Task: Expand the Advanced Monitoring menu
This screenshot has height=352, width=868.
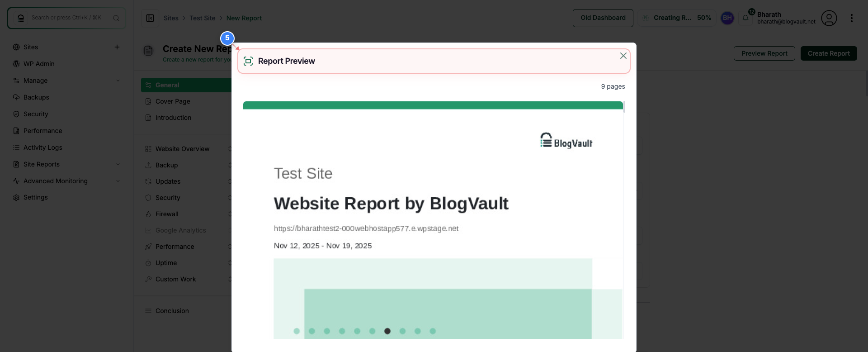Action: (67, 181)
